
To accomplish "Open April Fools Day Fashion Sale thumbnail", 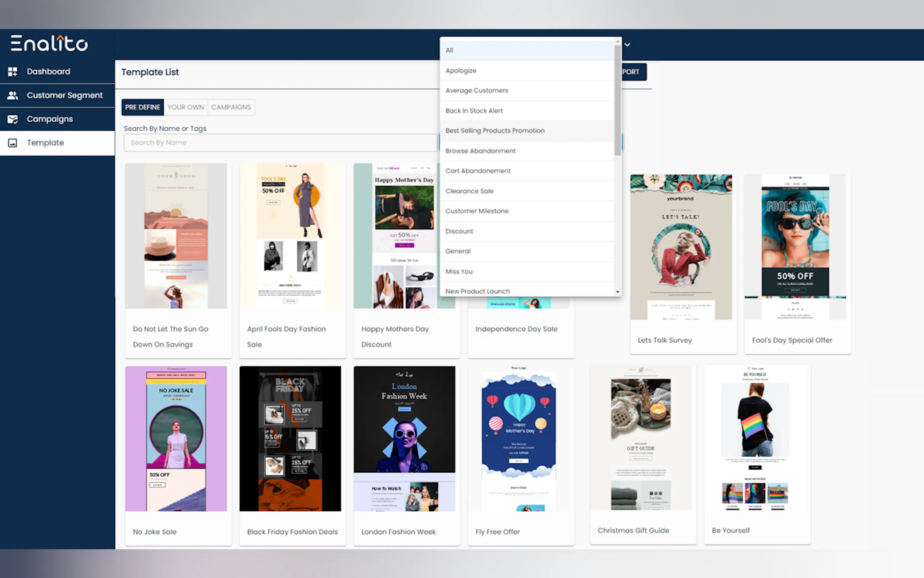I will (290, 236).
